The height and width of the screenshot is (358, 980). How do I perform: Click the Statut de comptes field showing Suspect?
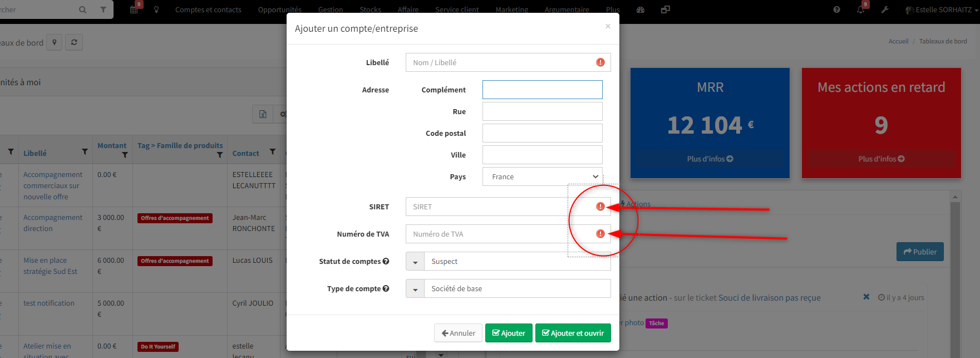coord(518,261)
